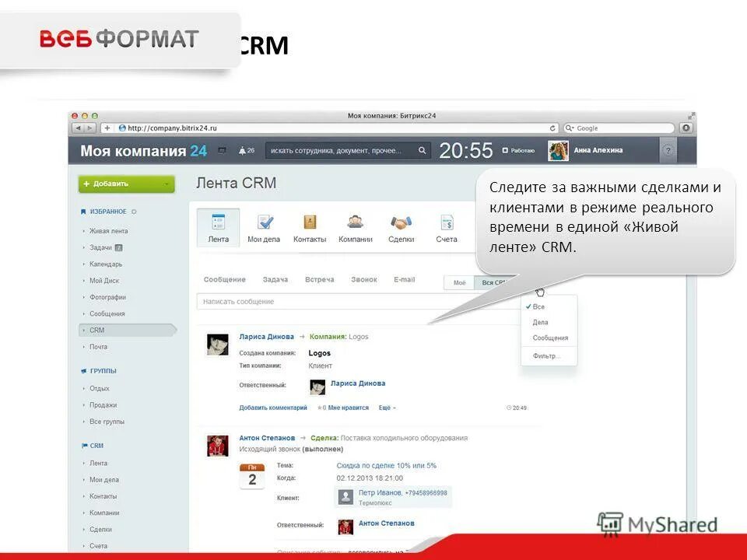This screenshot has height=560, width=747.
Task: Collapse the Избранное sidebar section
Action: 108,212
